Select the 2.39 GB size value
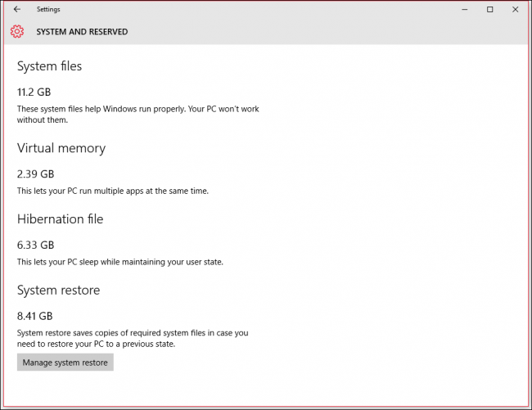This screenshot has height=410, width=532. 35,173
